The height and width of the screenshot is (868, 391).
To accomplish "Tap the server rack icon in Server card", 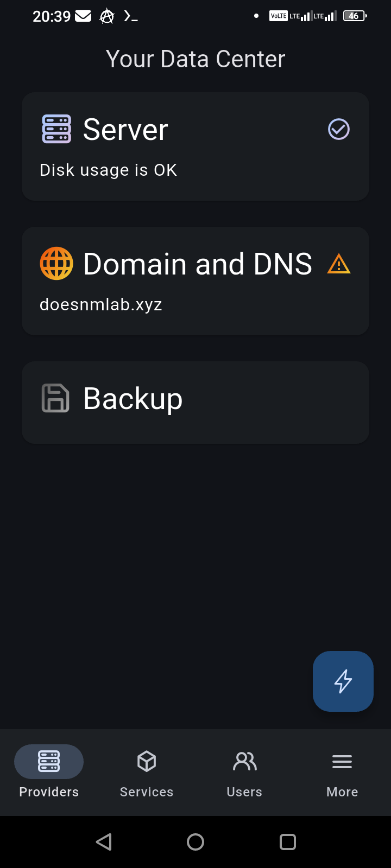I will coord(56,129).
